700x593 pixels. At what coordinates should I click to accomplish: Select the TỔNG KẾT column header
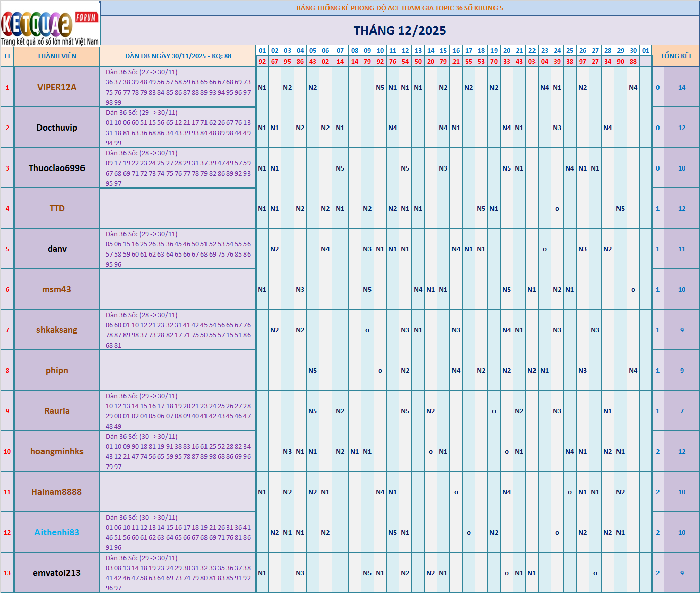coord(676,56)
